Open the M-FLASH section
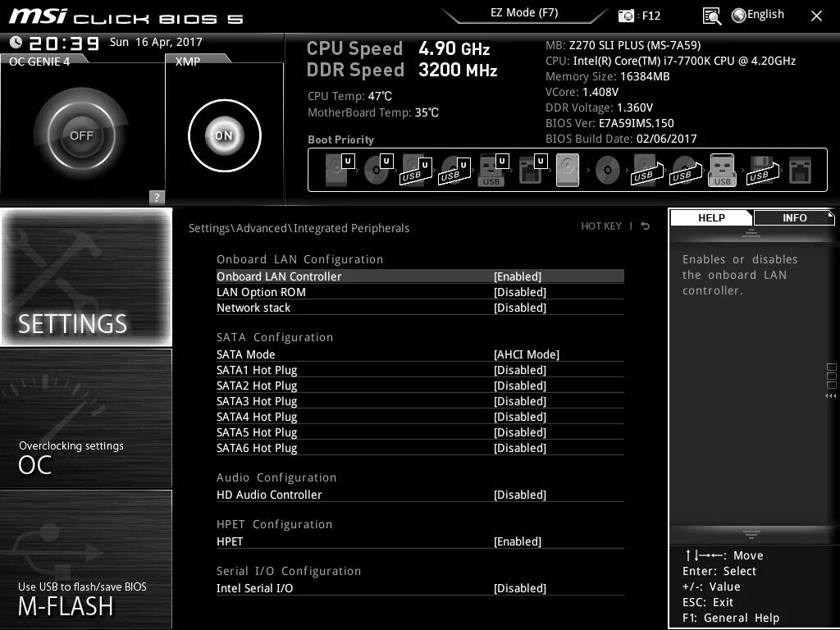 click(x=86, y=559)
